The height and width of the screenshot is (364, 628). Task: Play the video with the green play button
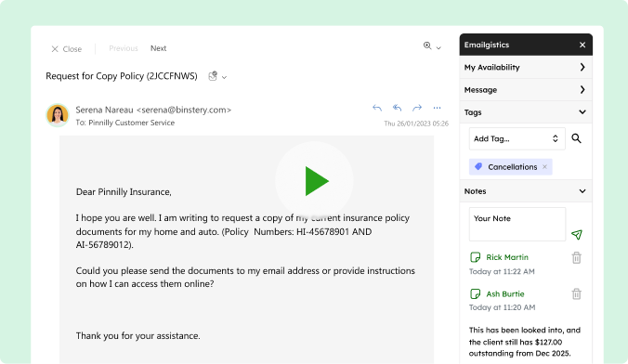(315, 181)
